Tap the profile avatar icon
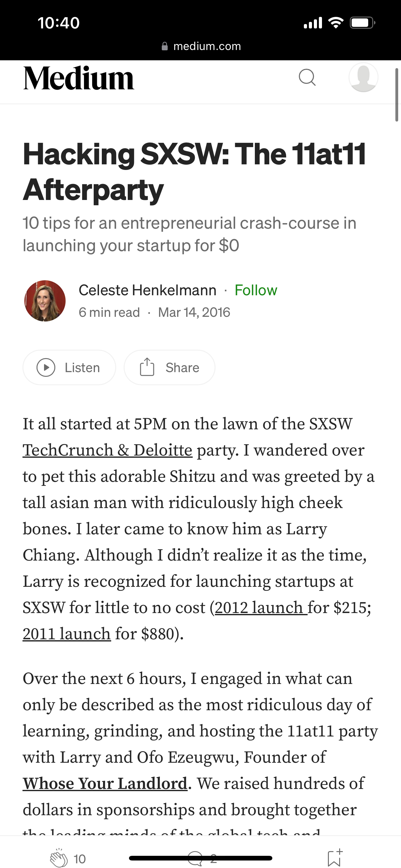The image size is (401, 868). (363, 77)
